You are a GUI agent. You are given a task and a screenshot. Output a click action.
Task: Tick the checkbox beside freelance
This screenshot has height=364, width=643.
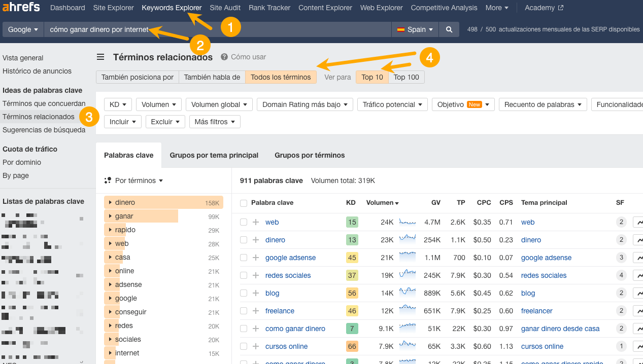click(243, 311)
